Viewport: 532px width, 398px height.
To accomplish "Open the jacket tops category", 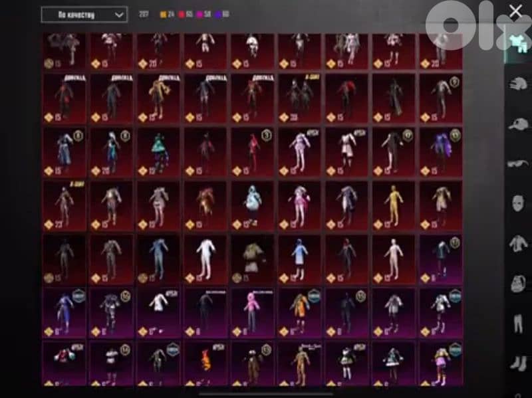I will (518, 243).
